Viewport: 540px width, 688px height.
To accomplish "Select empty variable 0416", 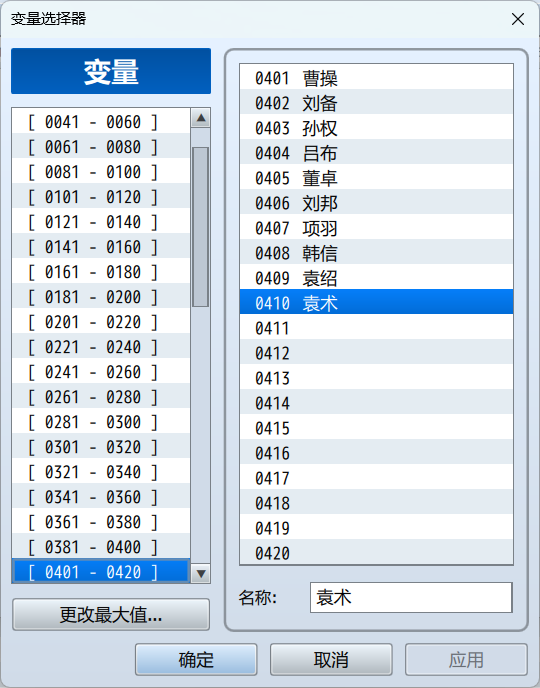I will click(x=376, y=453).
